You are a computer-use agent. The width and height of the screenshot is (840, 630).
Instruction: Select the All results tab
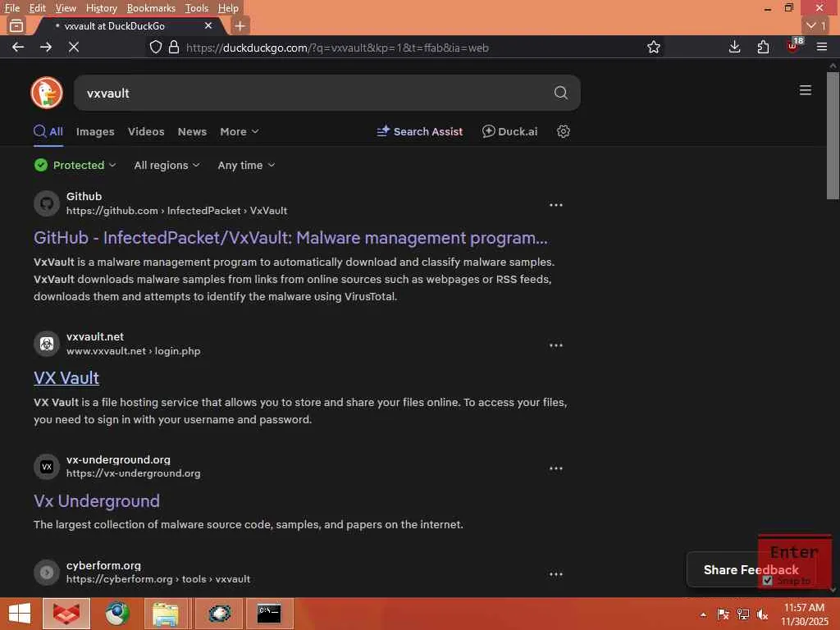[48, 131]
